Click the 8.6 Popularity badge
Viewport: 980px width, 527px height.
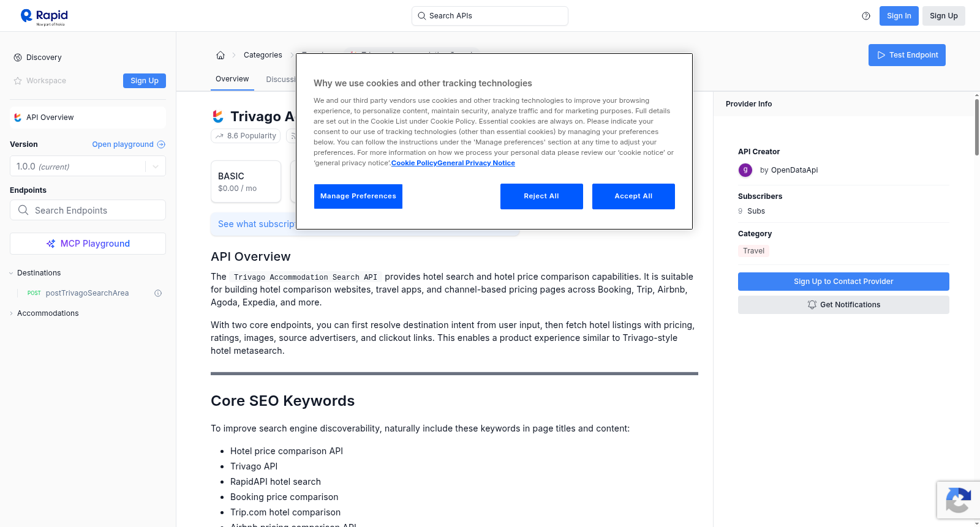pyautogui.click(x=246, y=136)
